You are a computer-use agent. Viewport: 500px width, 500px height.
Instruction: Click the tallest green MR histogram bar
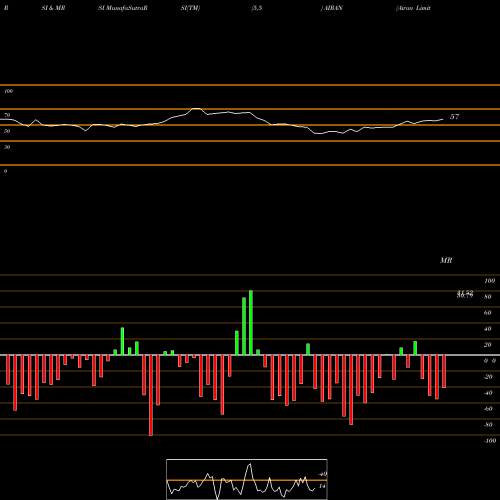[251, 323]
